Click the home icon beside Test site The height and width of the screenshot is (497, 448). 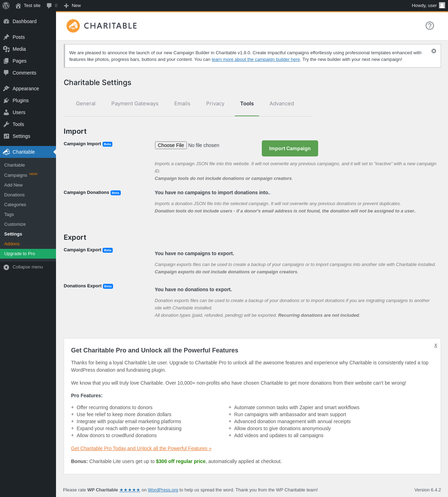18,6
